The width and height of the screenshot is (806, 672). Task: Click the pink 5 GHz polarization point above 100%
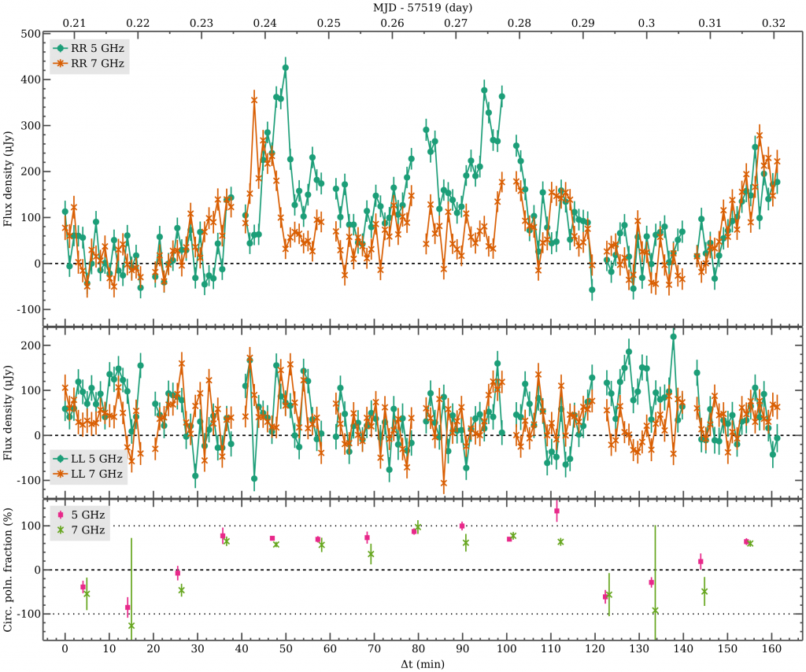556,511
